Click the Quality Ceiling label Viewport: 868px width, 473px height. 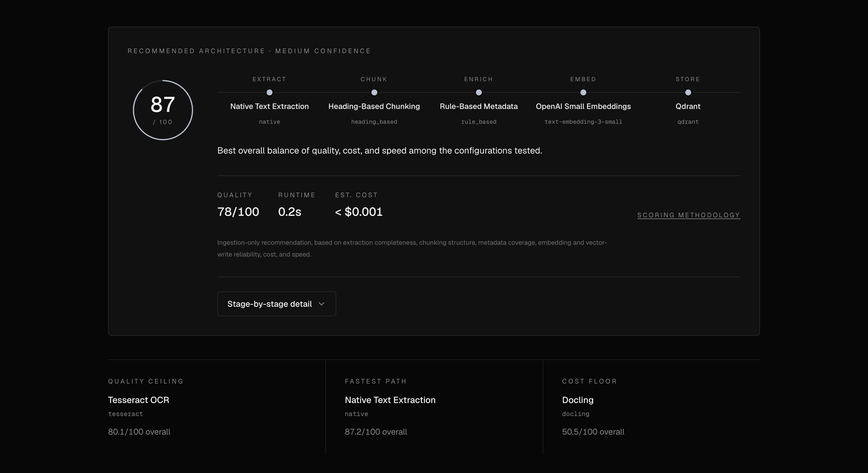point(146,381)
